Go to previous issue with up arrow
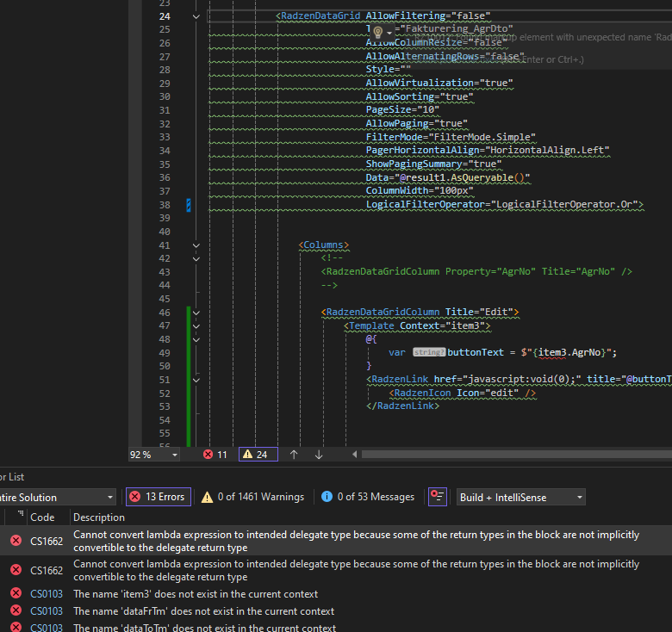 [294, 455]
